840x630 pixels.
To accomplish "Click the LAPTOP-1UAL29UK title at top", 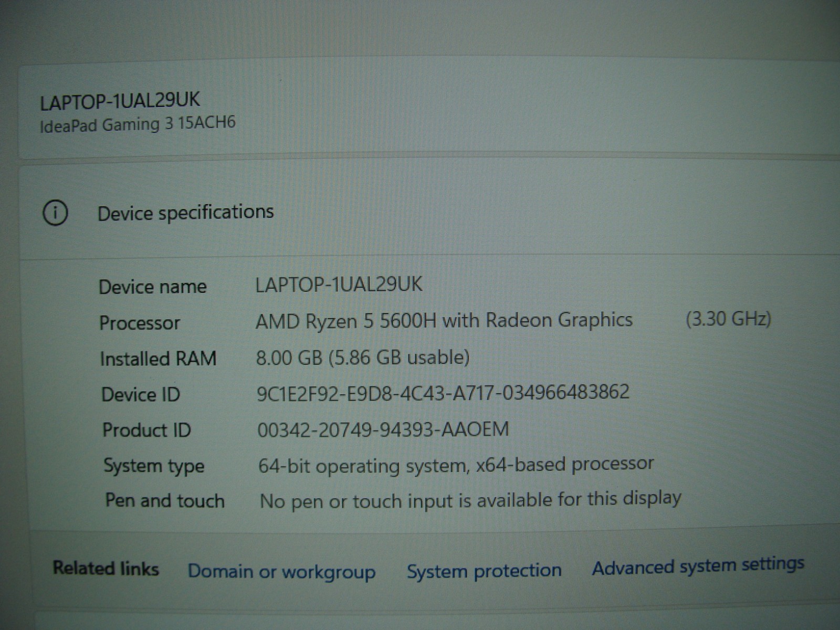I will pos(120,101).
